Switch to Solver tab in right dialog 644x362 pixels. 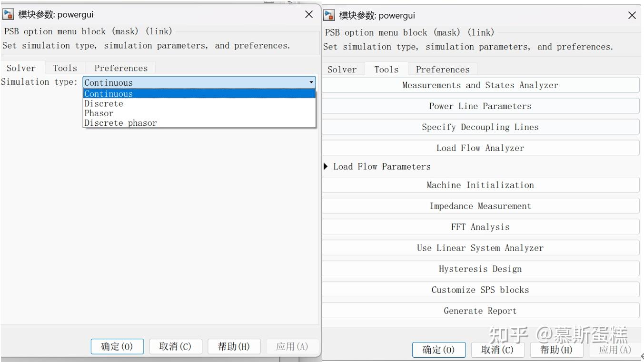[342, 70]
